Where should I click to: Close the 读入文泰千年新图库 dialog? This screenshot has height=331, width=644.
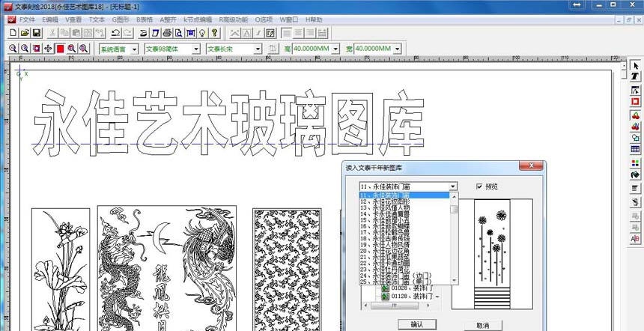532,166
